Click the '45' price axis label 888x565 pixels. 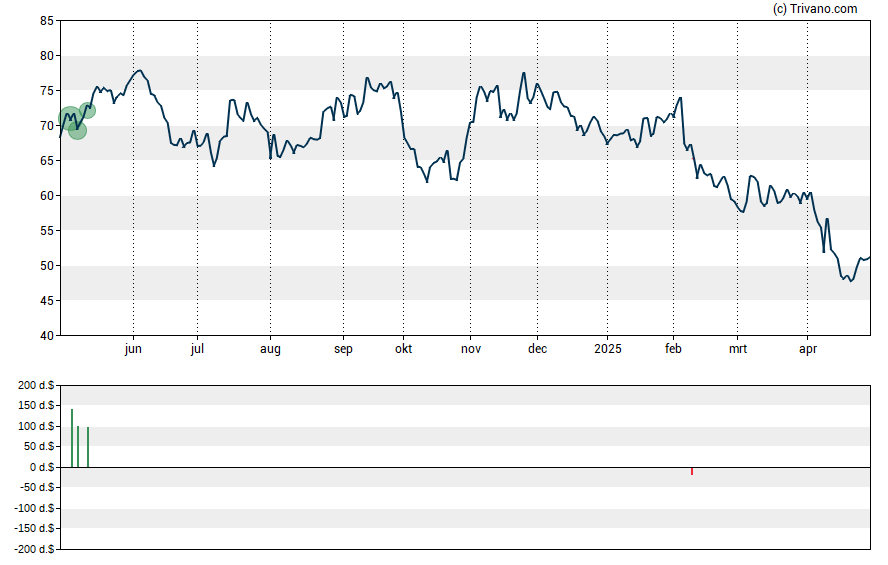47,301
